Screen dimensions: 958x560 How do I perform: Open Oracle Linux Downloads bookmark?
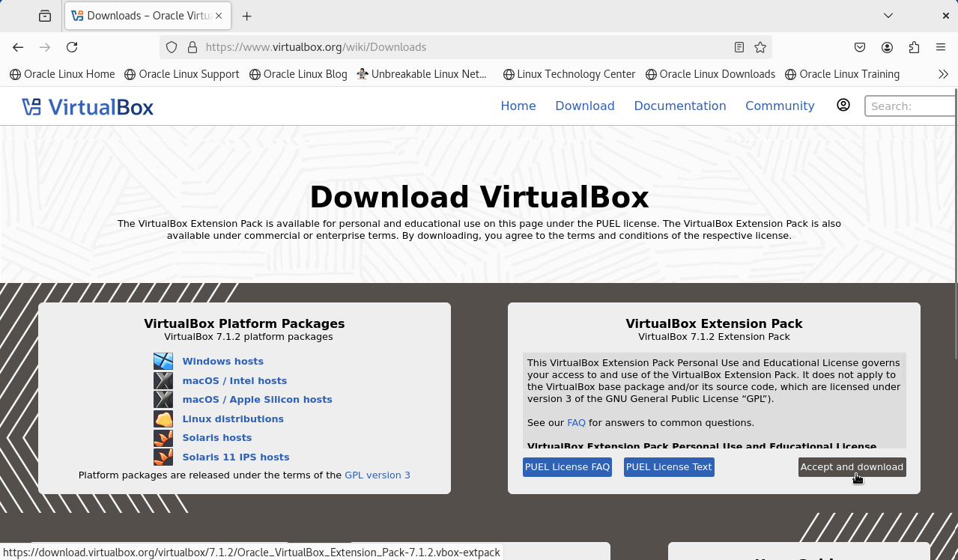[x=710, y=74]
